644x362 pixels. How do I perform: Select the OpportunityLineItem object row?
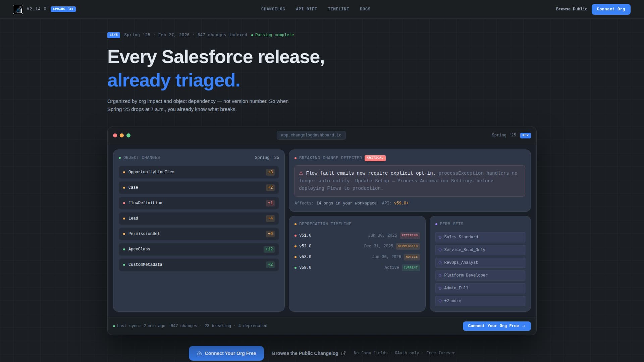tap(199, 172)
